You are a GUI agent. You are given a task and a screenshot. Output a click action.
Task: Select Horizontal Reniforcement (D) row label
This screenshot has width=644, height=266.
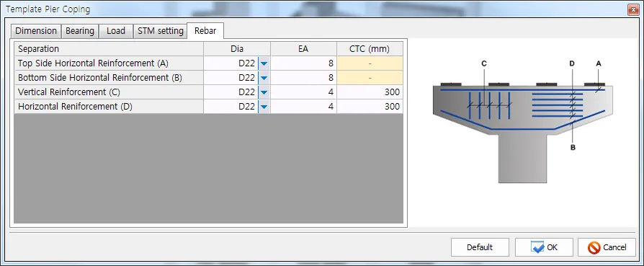(x=109, y=107)
